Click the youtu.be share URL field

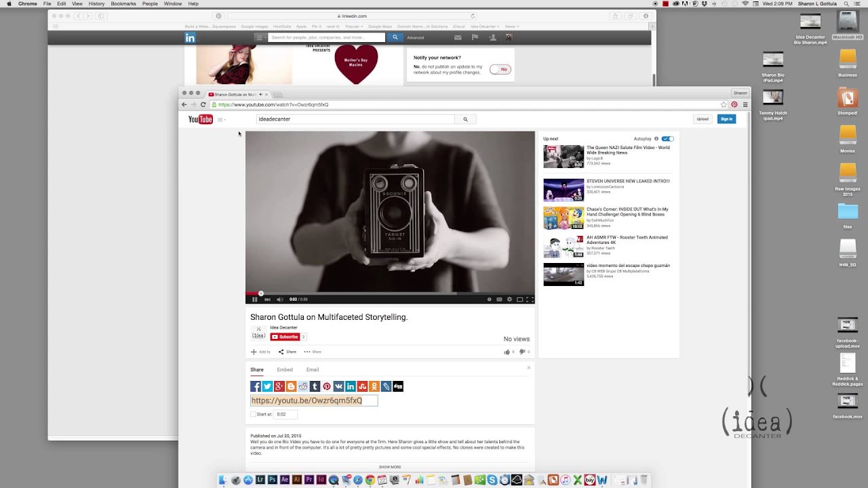point(314,401)
